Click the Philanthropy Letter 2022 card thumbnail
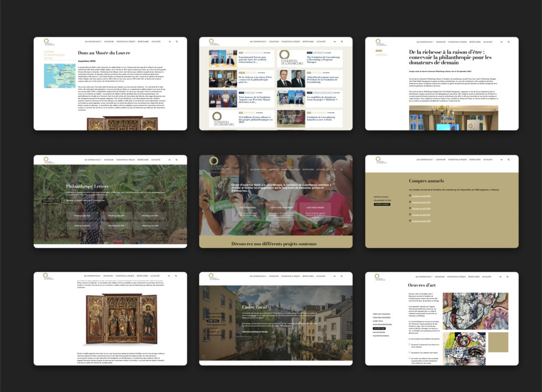 (151, 216)
